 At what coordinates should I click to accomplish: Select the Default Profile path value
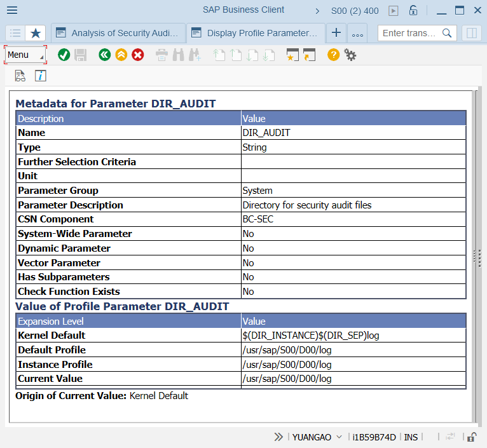pyautogui.click(x=353, y=350)
